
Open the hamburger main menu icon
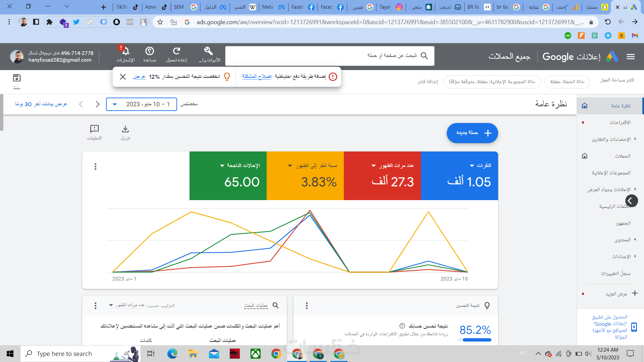point(631,57)
